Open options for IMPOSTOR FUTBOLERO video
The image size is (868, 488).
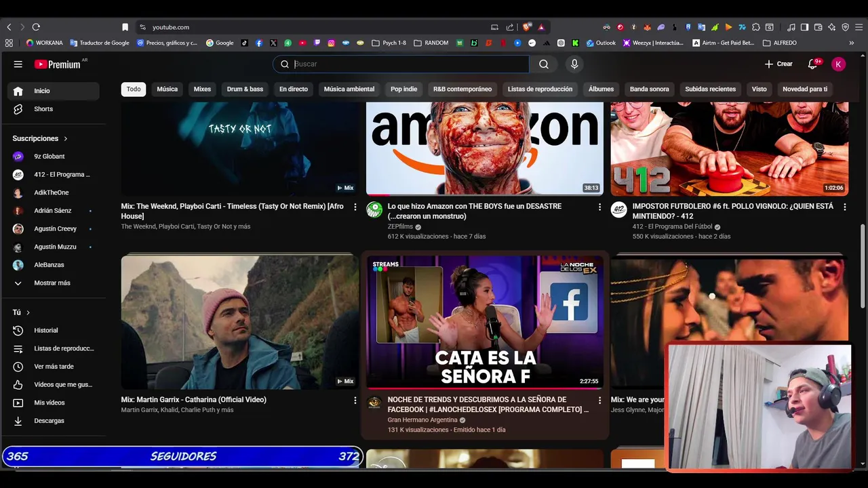tap(844, 207)
